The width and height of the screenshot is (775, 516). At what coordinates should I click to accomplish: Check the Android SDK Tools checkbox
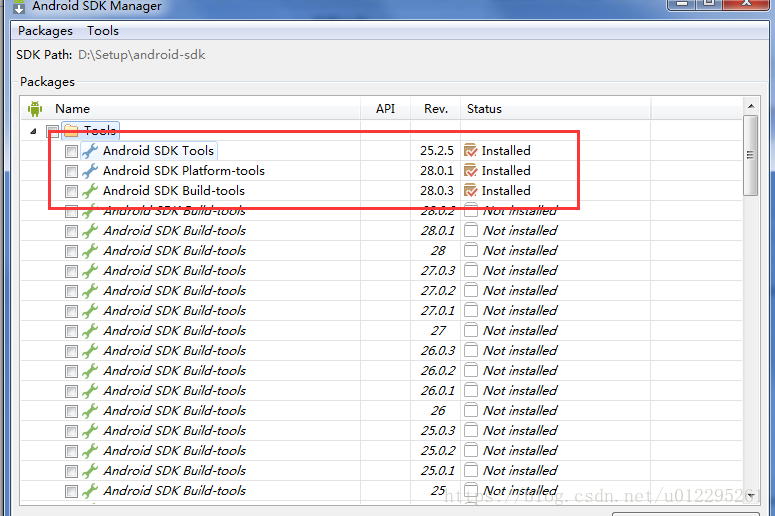pyautogui.click(x=72, y=151)
